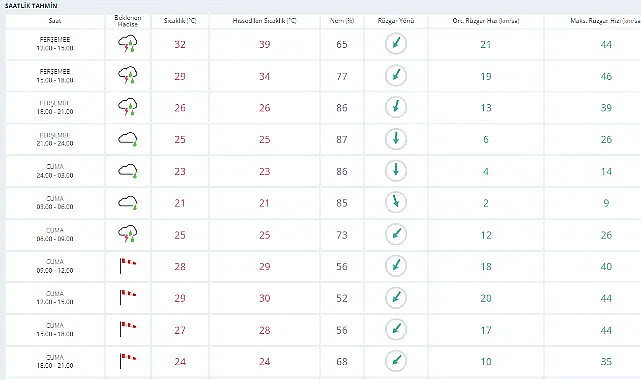Click the wind direction arrow for Perşembe 12:00-15:00

396,43
